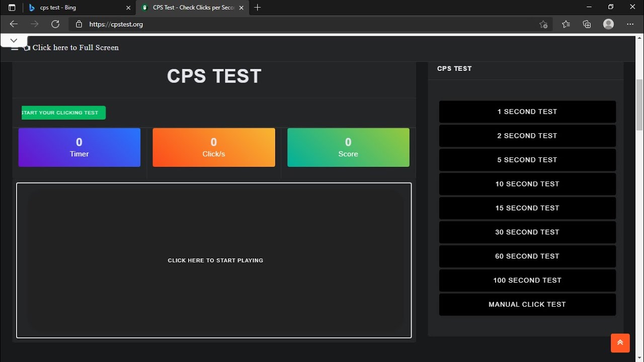Select the 5 SECOND TEST option

pyautogui.click(x=527, y=160)
